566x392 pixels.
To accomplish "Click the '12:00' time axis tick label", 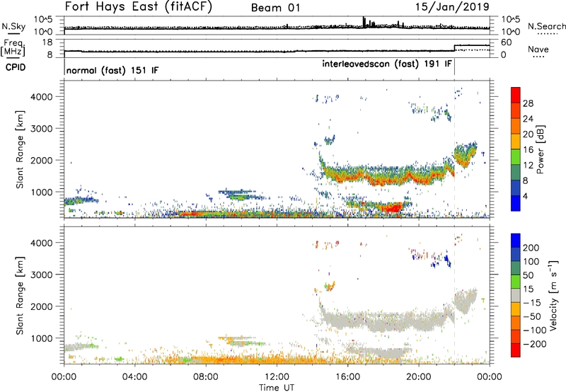I will pyautogui.click(x=277, y=377).
